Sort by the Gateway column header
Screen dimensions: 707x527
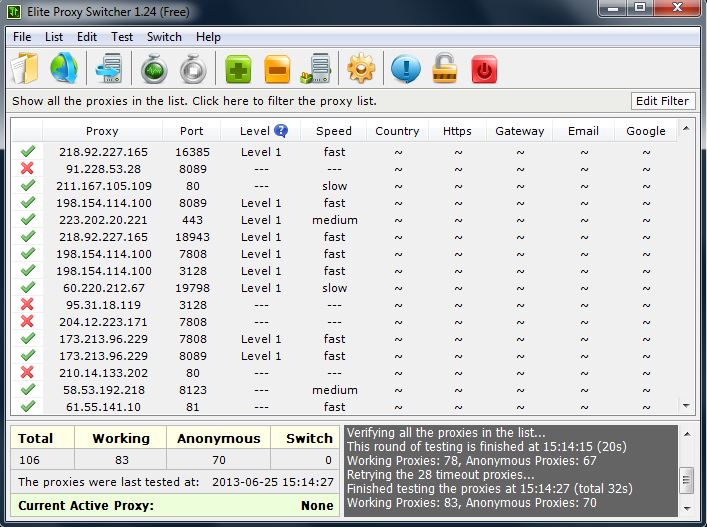[x=519, y=131]
